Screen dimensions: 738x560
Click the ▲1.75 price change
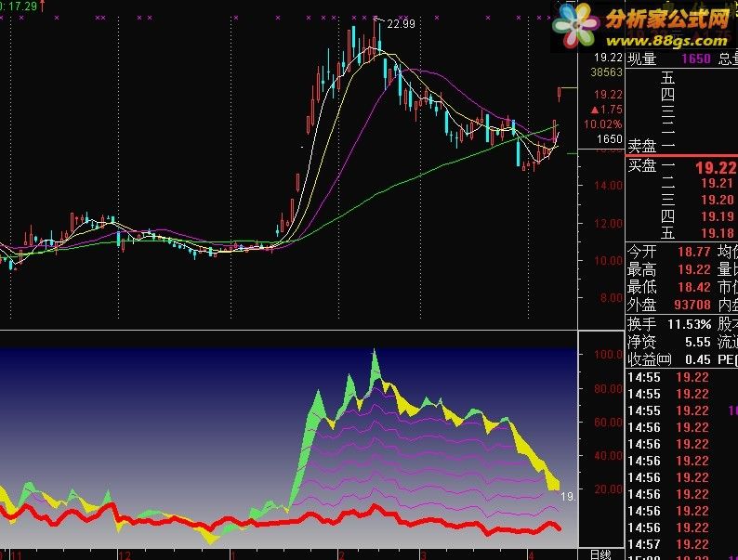[607, 110]
